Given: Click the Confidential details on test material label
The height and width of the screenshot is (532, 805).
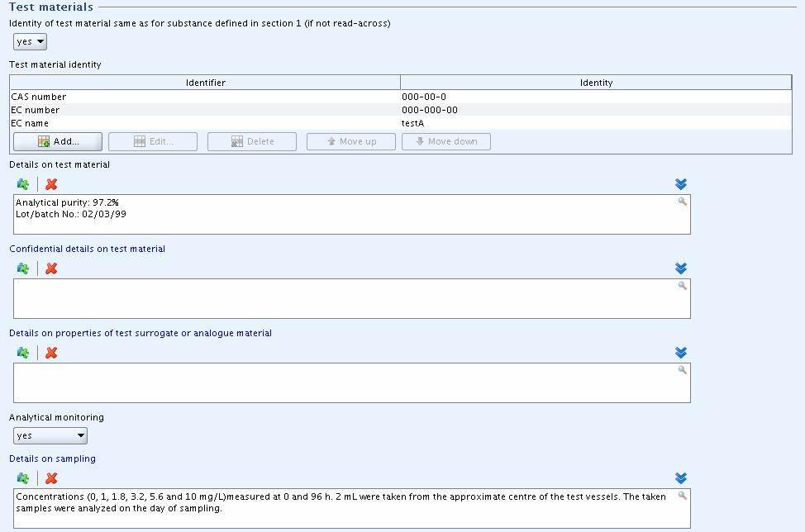Looking at the screenshot, I should pyautogui.click(x=88, y=249).
